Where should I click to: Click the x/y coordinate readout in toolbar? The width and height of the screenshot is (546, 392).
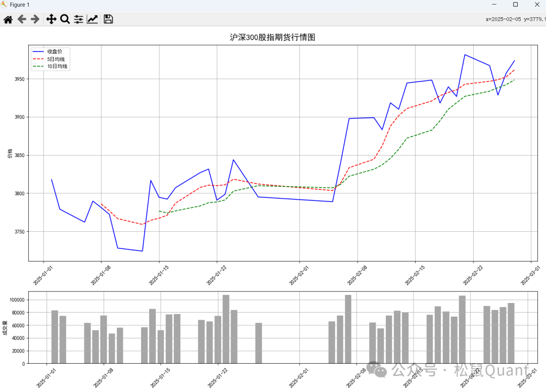(x=515, y=19)
